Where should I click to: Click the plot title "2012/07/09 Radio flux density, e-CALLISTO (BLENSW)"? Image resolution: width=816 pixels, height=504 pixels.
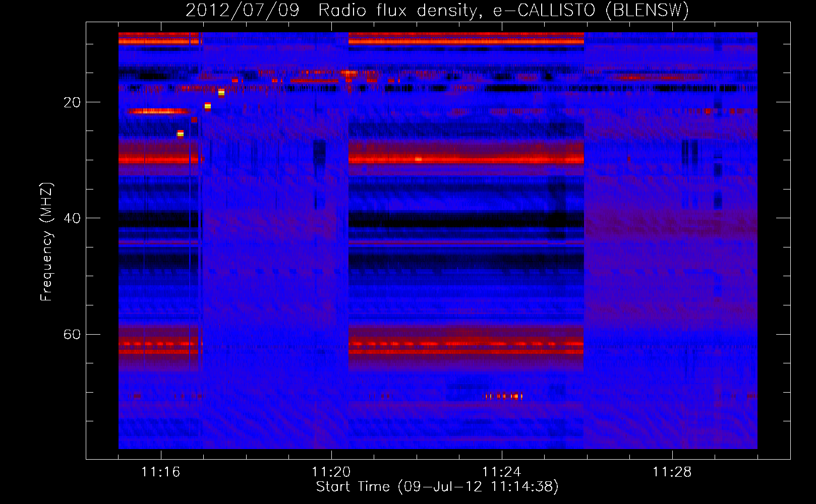437,11
